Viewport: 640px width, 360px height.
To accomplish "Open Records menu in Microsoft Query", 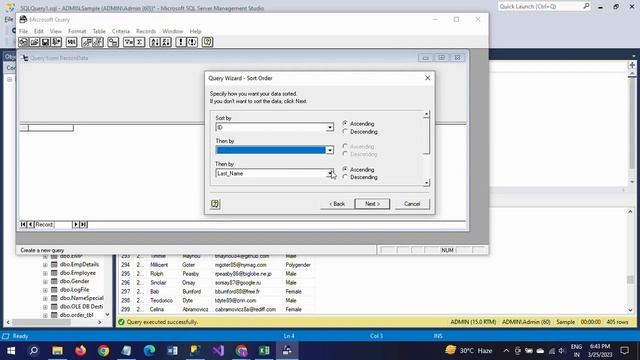I will click(146, 31).
